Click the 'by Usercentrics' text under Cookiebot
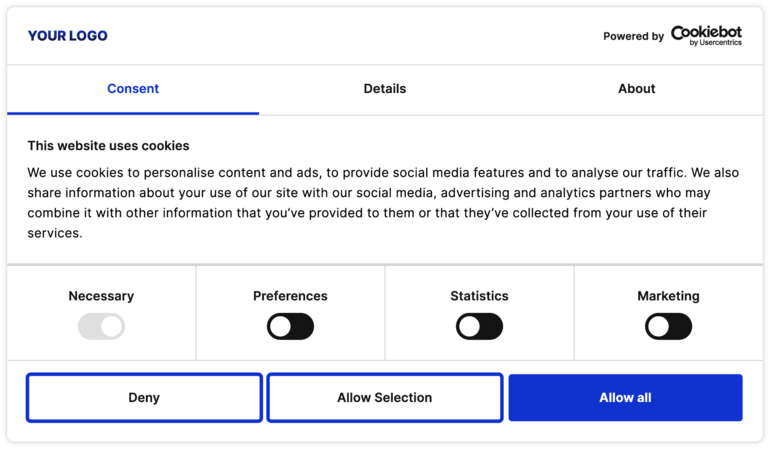This screenshot has width=770, height=449. 716,43
